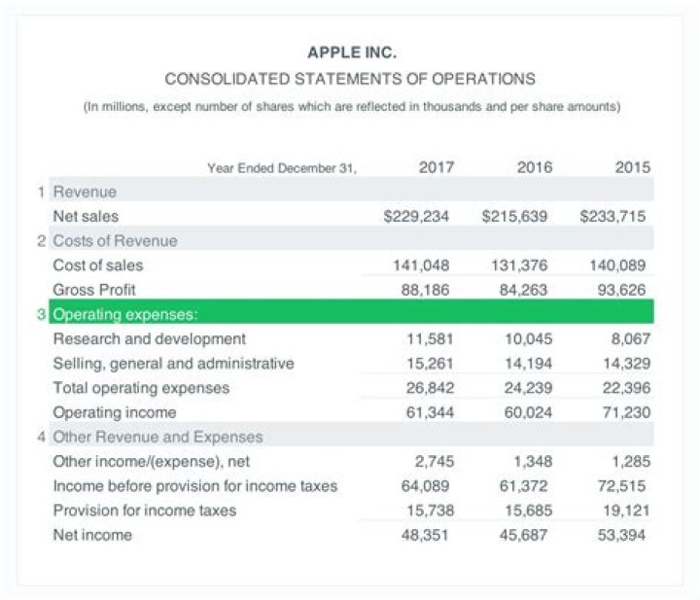700x600 pixels.
Task: Select the Net sales row label
Action: 86,216
